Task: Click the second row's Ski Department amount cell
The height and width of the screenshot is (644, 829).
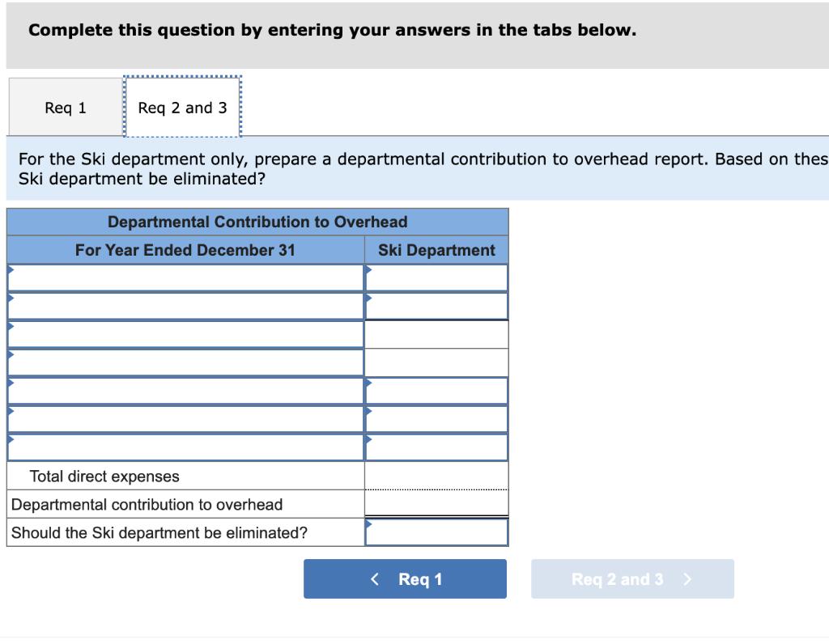Action: (436, 306)
